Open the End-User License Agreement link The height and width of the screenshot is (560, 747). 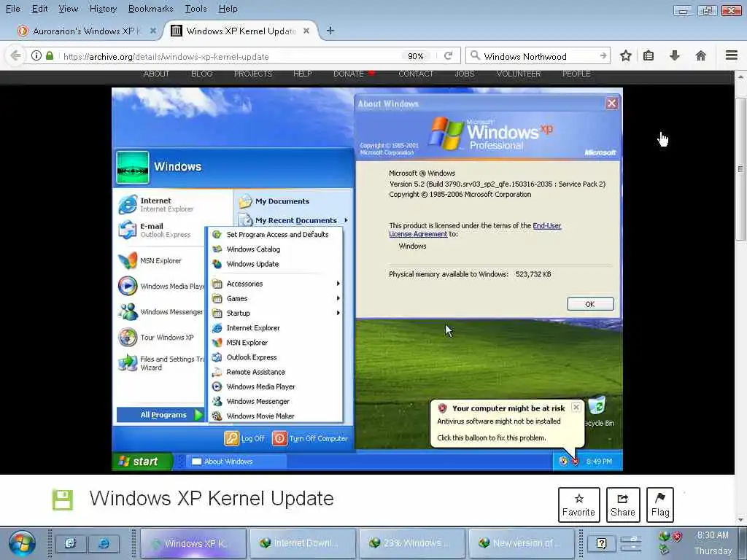pyautogui.click(x=475, y=230)
